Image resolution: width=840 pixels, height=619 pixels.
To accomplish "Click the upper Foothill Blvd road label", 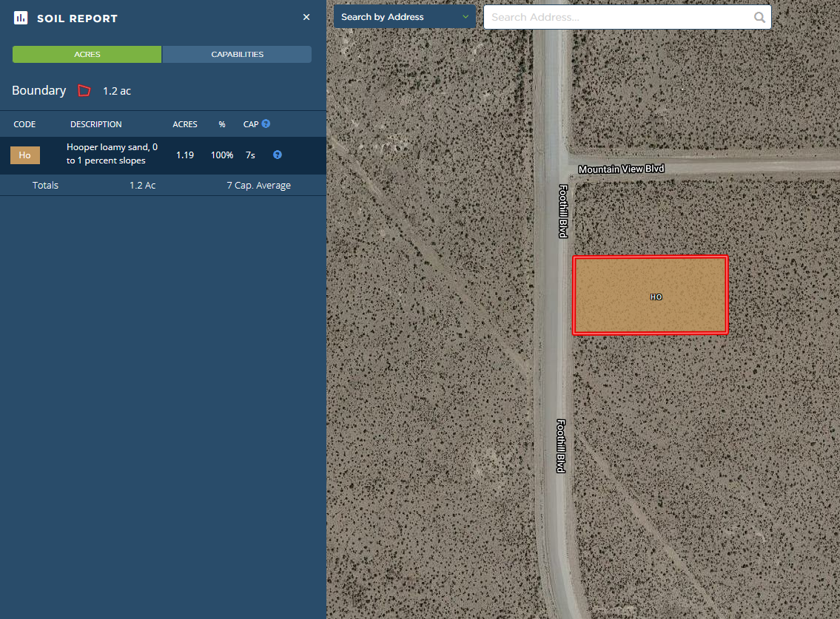I will click(x=563, y=211).
